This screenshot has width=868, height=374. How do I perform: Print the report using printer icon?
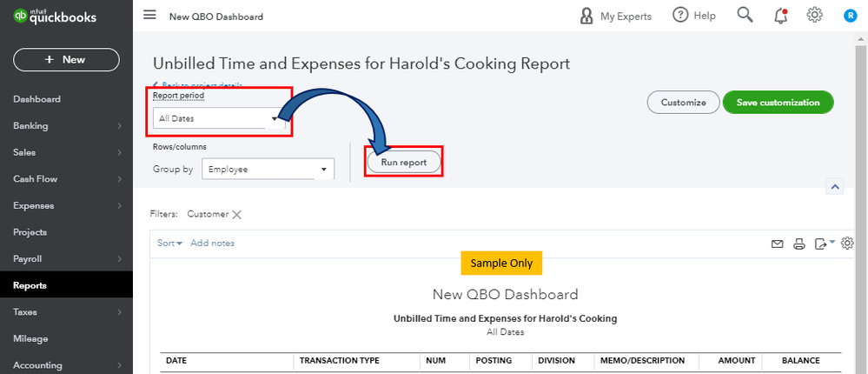(798, 244)
